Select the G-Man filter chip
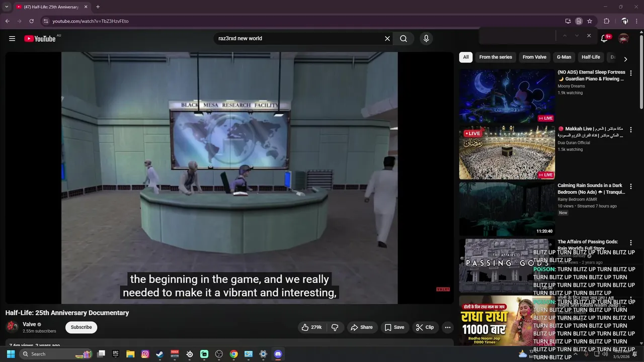 point(564,57)
